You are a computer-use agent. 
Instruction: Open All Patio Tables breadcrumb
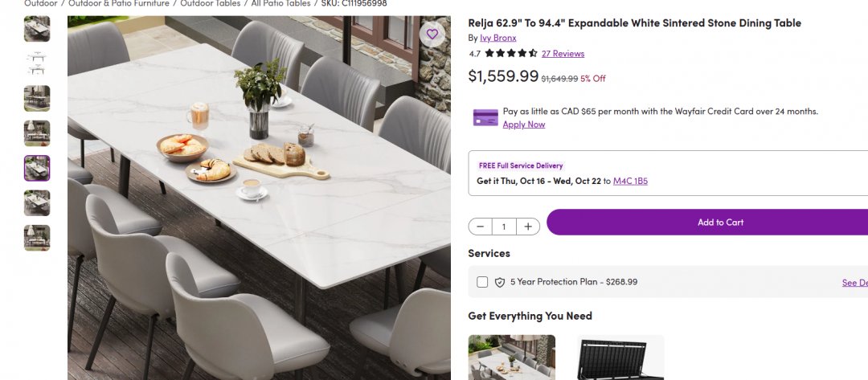[280, 4]
